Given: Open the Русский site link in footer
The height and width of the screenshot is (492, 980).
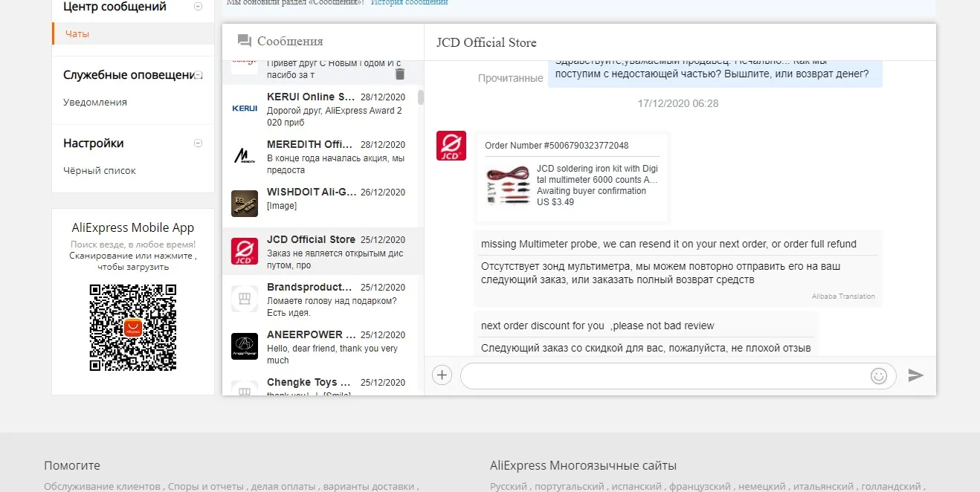Looking at the screenshot, I should click(x=509, y=486).
